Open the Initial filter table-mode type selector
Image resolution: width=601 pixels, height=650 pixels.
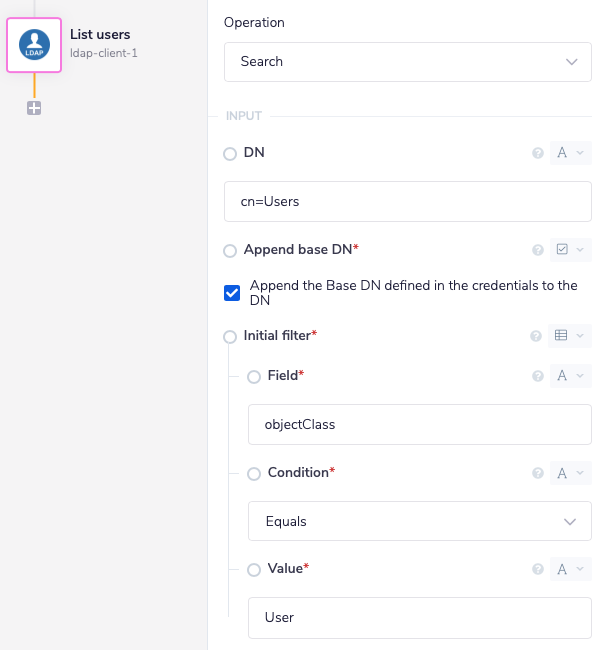tap(570, 336)
